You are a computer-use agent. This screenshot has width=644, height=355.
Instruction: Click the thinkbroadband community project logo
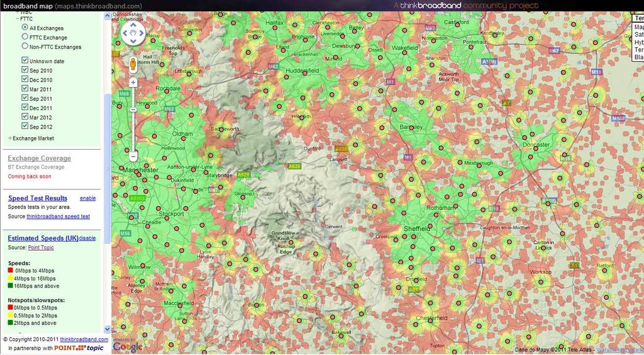[x=466, y=6]
